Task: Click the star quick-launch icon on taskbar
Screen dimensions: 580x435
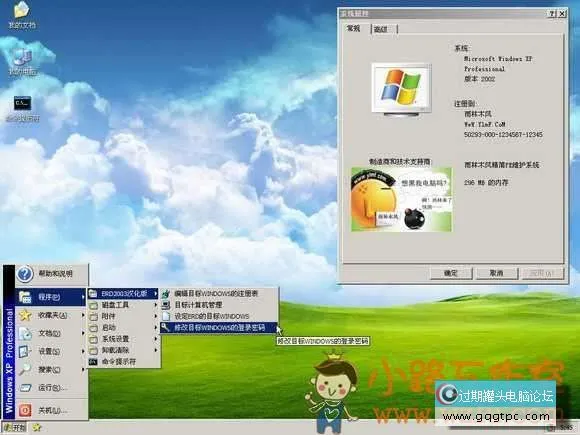Action: pos(37,428)
